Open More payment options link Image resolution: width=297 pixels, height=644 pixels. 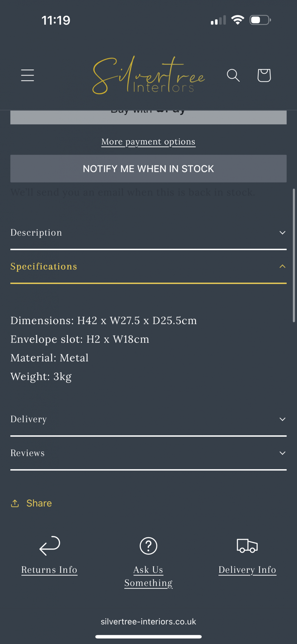click(x=148, y=142)
